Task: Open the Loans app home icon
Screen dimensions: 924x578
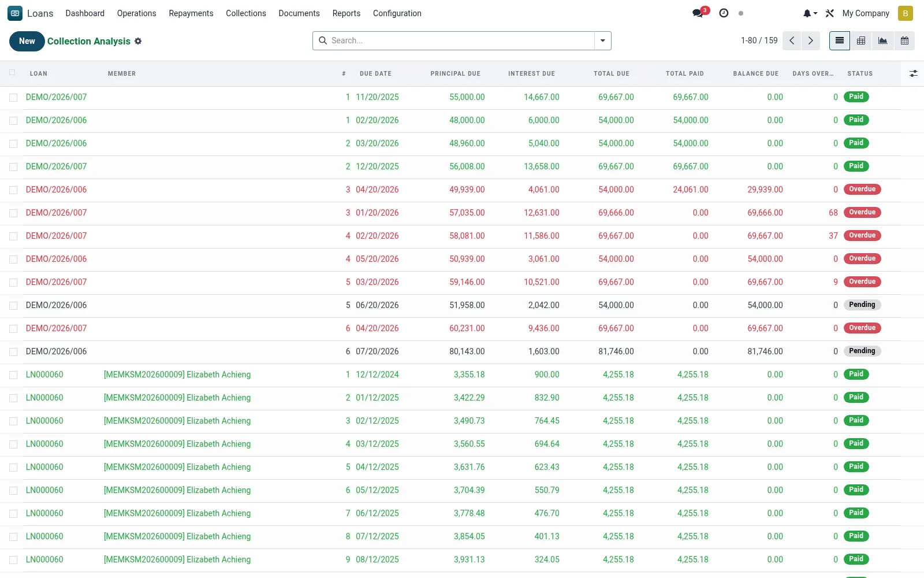Action: point(15,13)
